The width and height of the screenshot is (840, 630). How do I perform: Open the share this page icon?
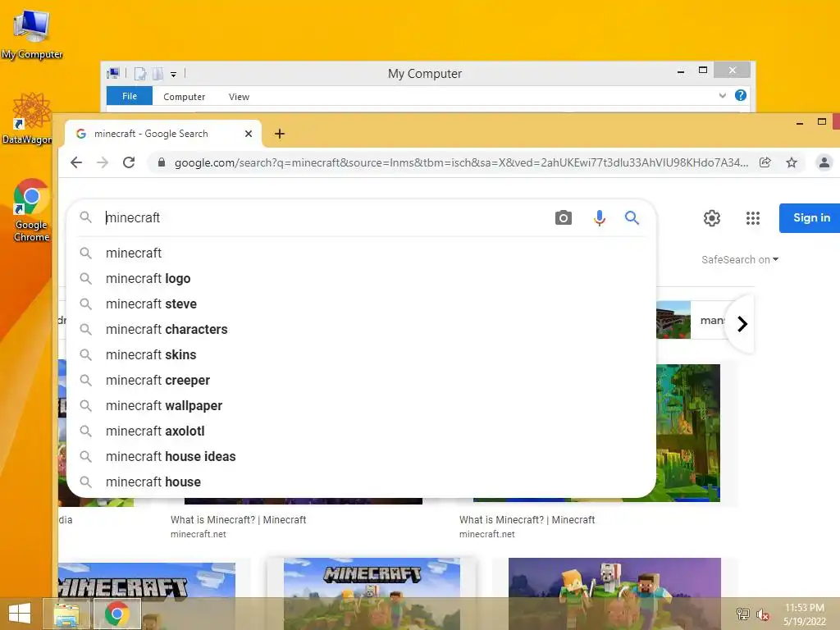point(765,162)
